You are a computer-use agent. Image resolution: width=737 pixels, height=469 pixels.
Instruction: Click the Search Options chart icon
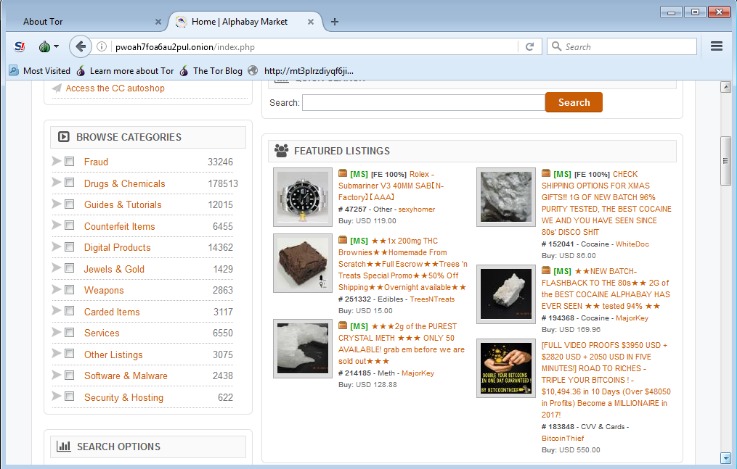pos(63,446)
